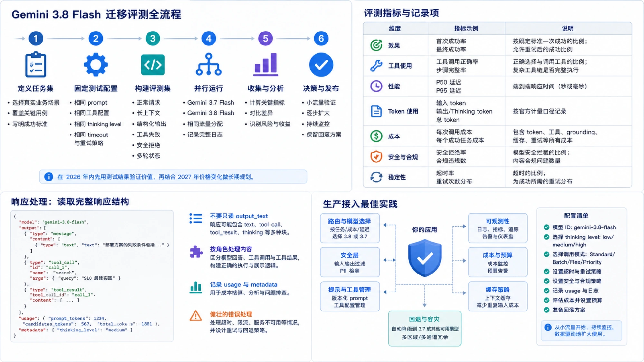This screenshot has width=644, height=362.
Task: Click the 相同 thinking level bullet
Action: point(98,124)
